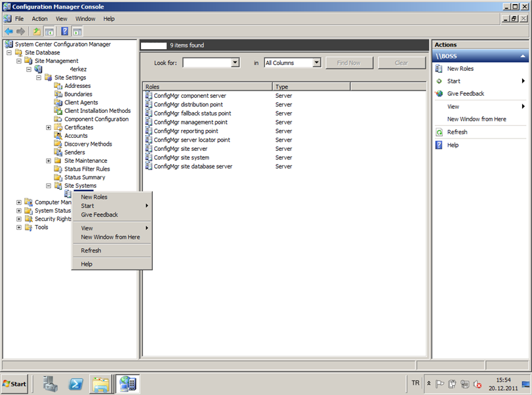The height and width of the screenshot is (395, 532).
Task: Click the volume icon in the system tray
Action: (x=478, y=384)
